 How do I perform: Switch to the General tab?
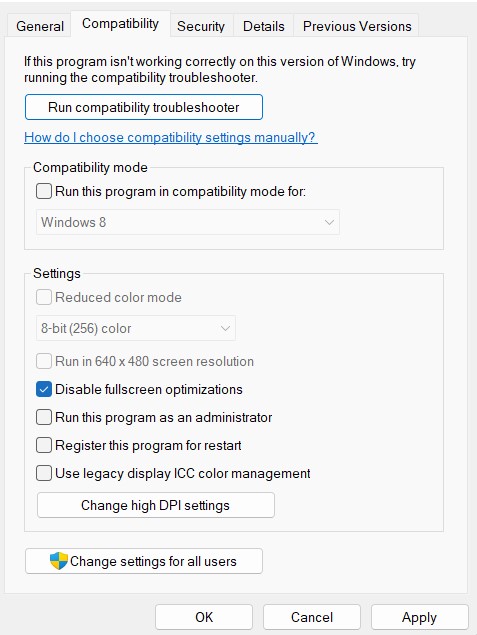pos(40,26)
